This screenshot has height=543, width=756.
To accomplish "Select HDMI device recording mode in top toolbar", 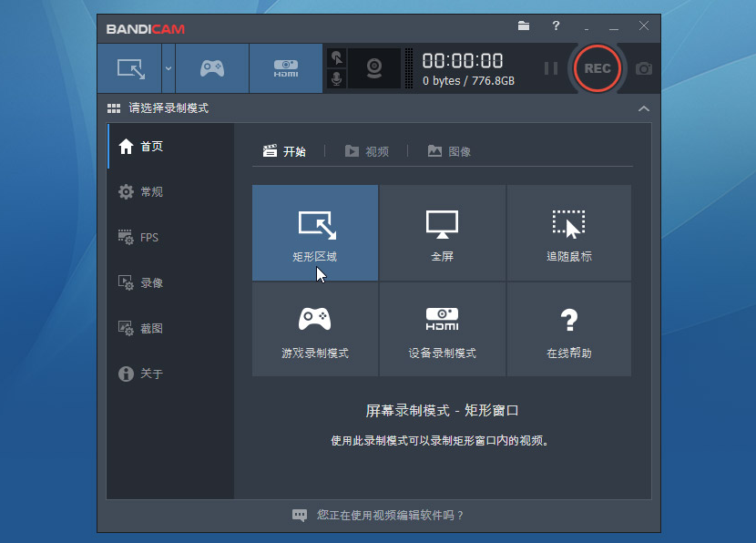I will [286, 68].
